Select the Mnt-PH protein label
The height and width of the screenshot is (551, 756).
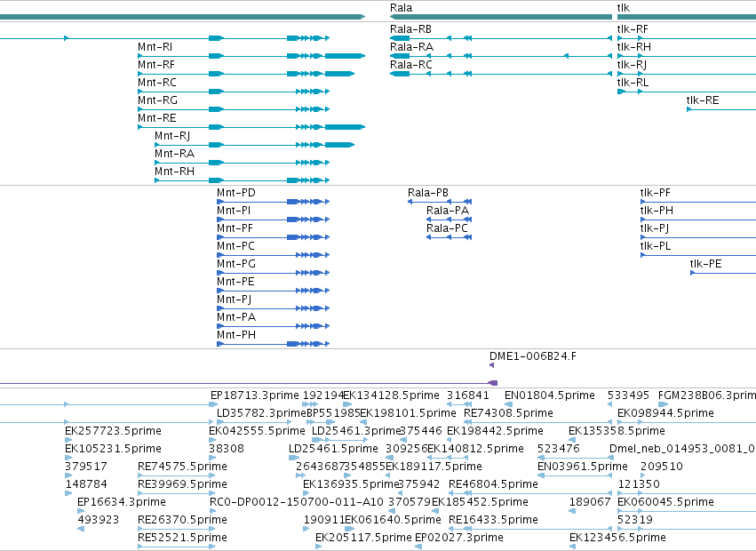pyautogui.click(x=236, y=335)
